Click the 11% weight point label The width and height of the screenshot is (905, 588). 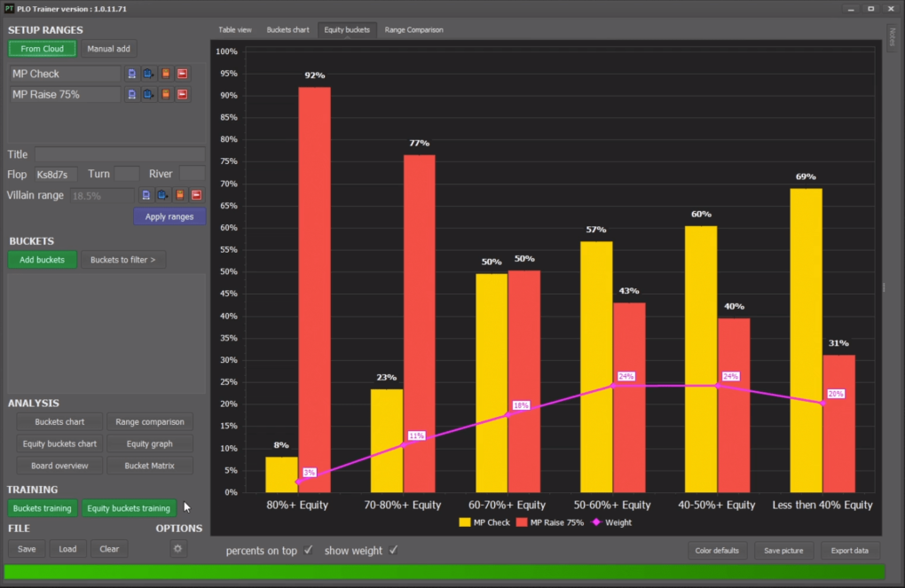tap(416, 435)
